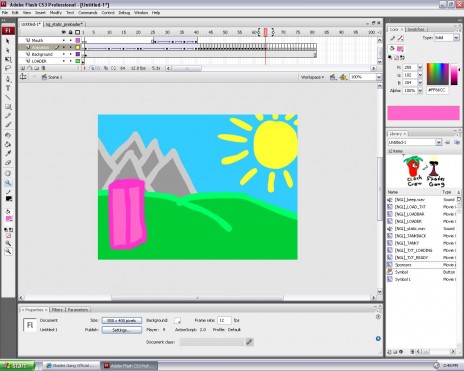Select the Pen tool
Image resolution: width=464 pixels, height=371 pixels.
[x=8, y=79]
